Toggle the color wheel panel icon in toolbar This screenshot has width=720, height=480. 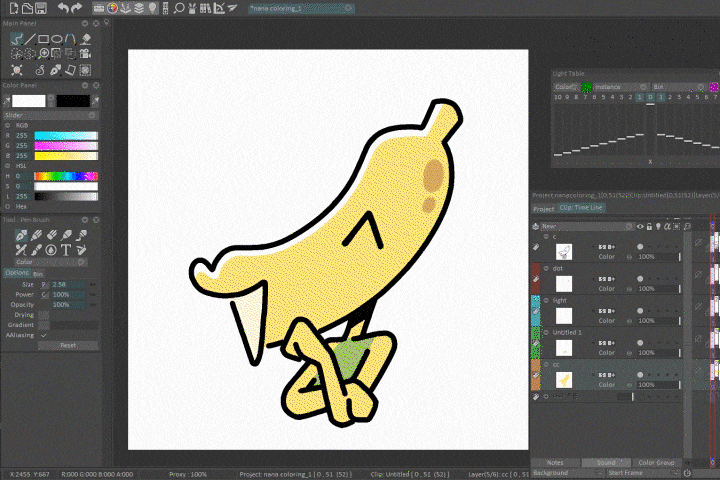(x=112, y=8)
